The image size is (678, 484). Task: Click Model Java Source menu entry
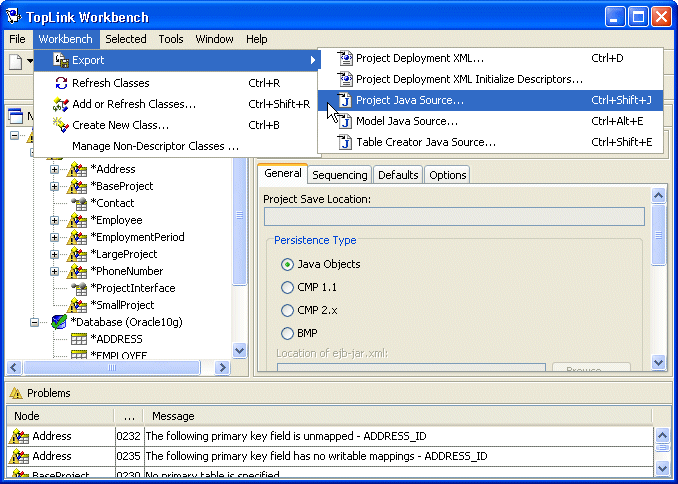(490, 122)
